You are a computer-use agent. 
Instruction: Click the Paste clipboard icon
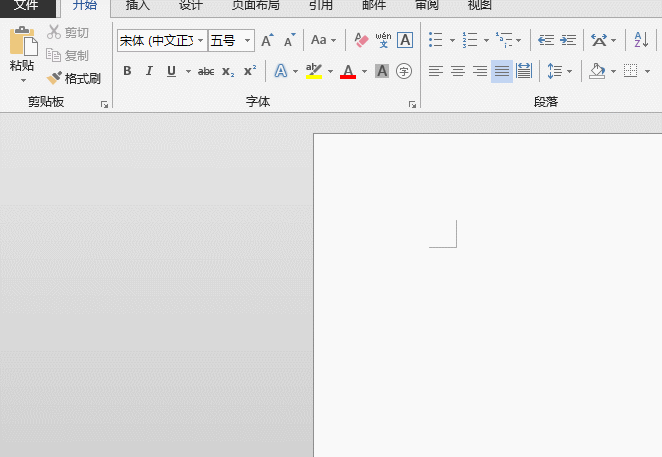23,41
